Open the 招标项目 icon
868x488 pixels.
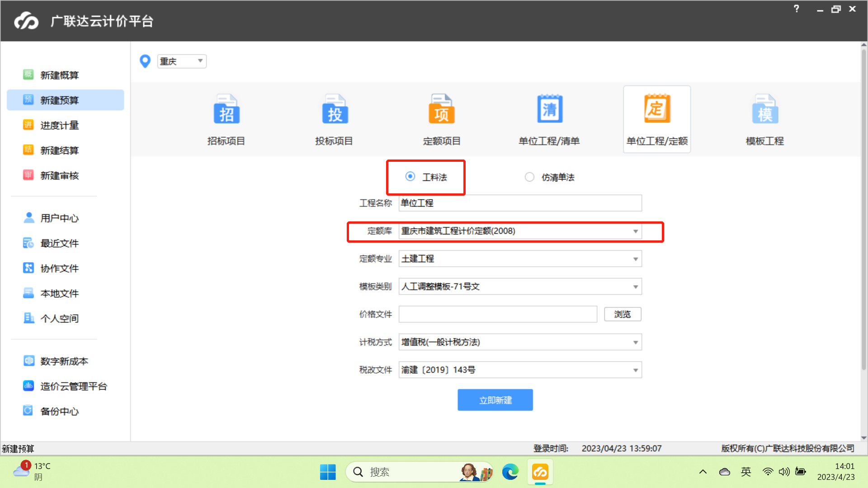pyautogui.click(x=226, y=109)
